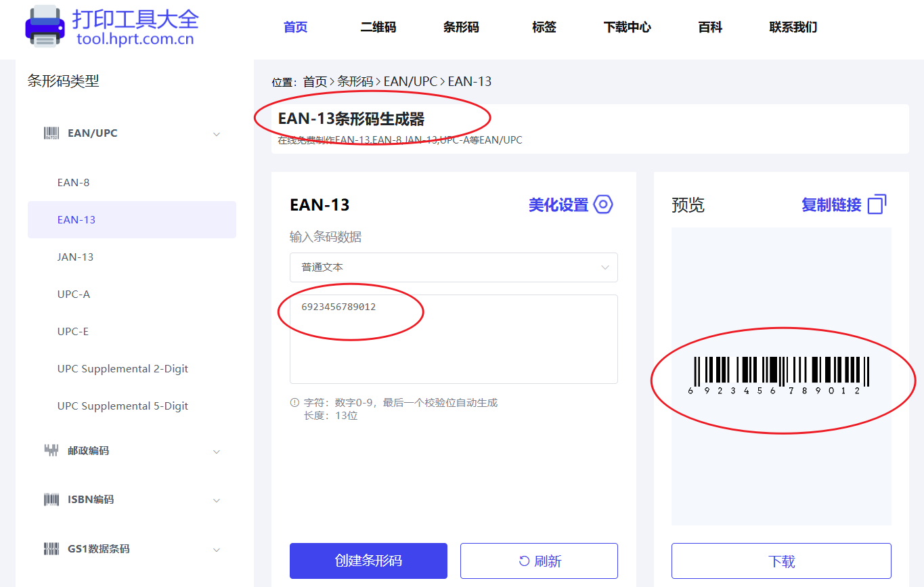
Task: Click the 美化设置 link text
Action: tap(558, 205)
